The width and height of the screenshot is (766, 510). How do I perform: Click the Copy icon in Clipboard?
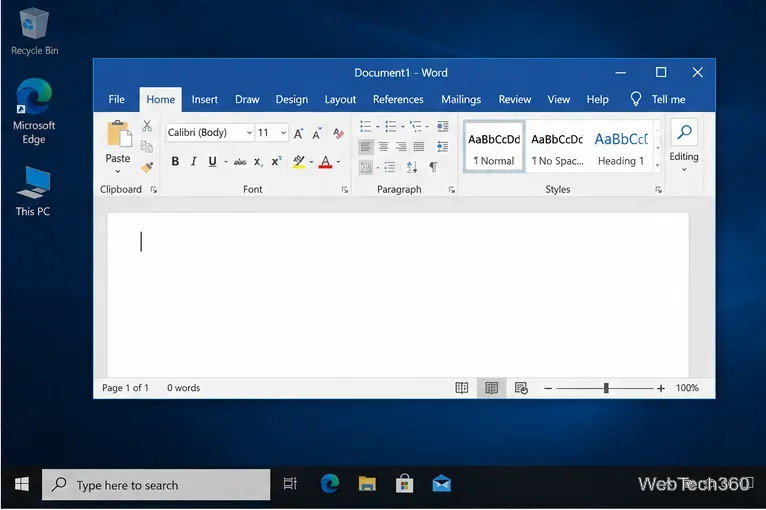coord(147,146)
